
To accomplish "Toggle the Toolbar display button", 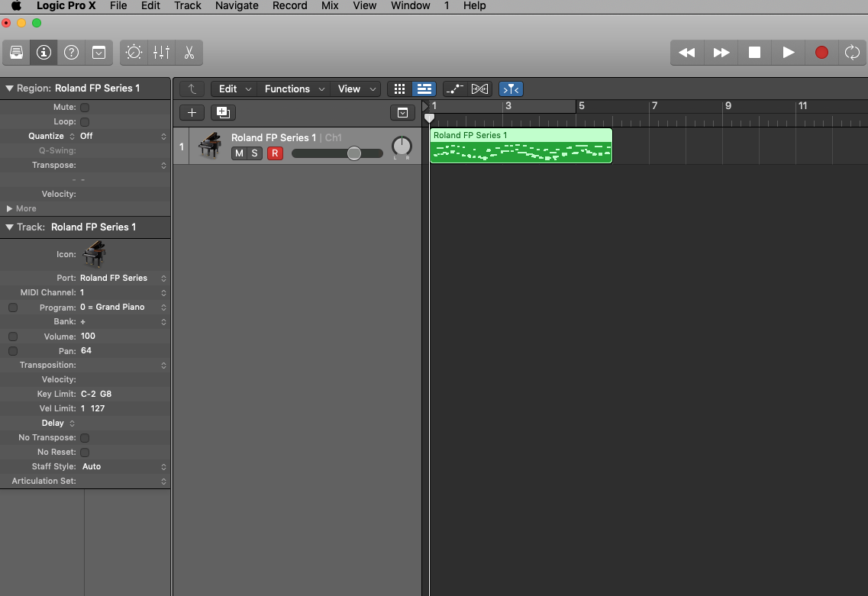I will (x=98, y=53).
